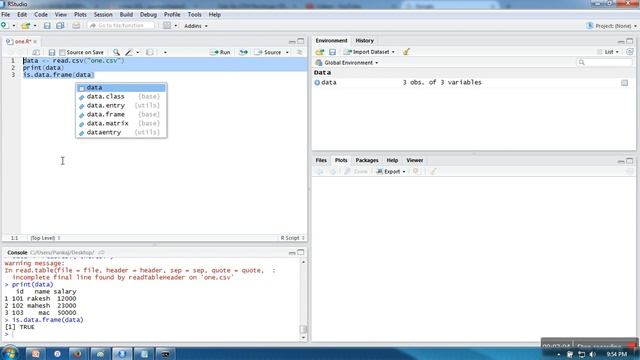Click the Environment search field
Viewport: 640px width, 360px height.
pyautogui.click(x=604, y=62)
